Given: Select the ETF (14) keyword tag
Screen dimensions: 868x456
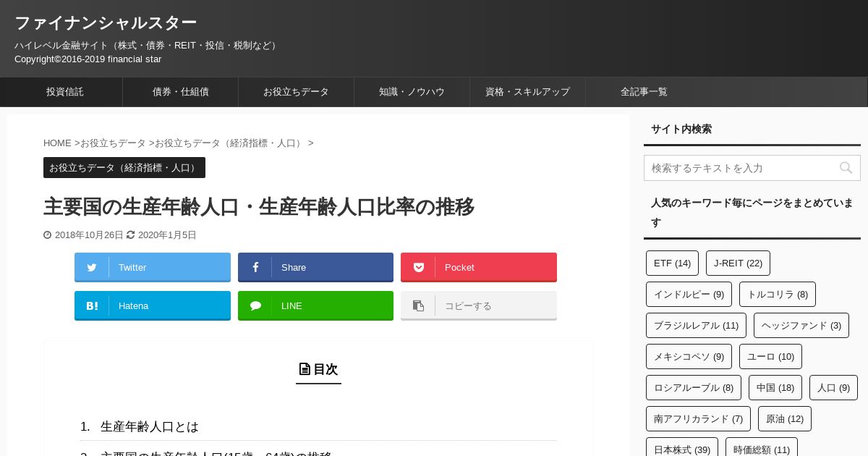Looking at the screenshot, I should click(x=672, y=263).
